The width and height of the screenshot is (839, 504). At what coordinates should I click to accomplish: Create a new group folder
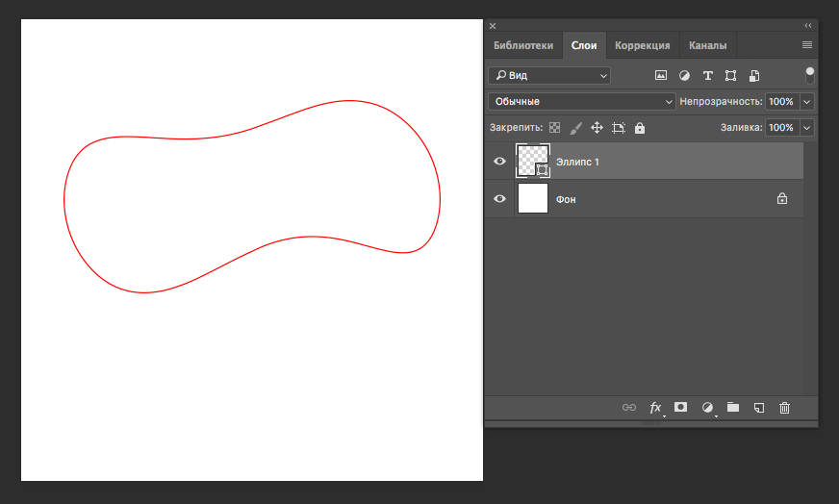(x=733, y=408)
